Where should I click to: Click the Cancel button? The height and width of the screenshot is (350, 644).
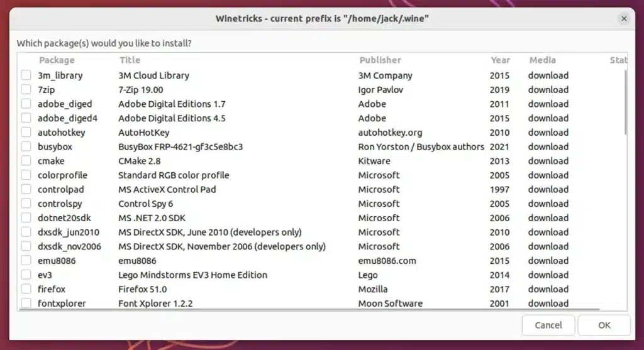[548, 325]
